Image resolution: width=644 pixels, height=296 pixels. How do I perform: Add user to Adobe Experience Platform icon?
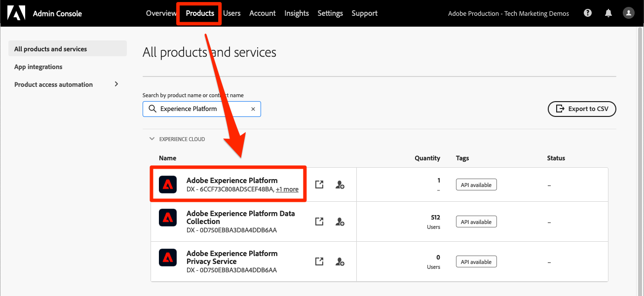(340, 185)
